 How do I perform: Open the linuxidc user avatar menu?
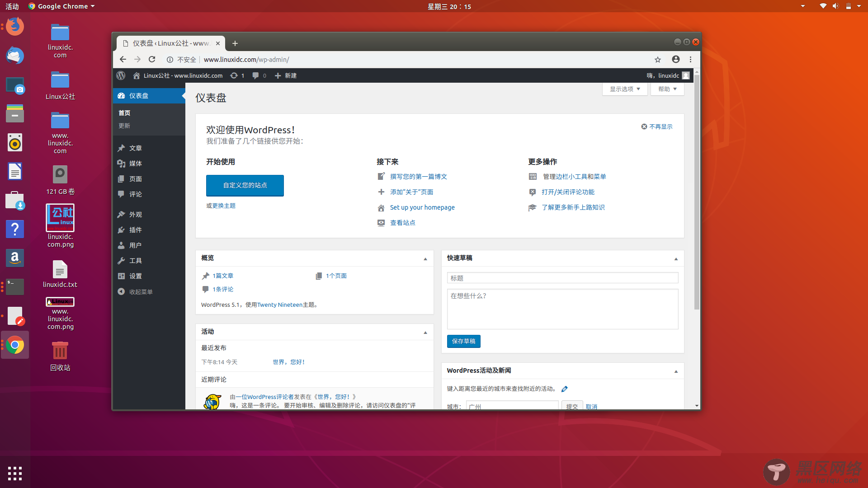pos(686,75)
